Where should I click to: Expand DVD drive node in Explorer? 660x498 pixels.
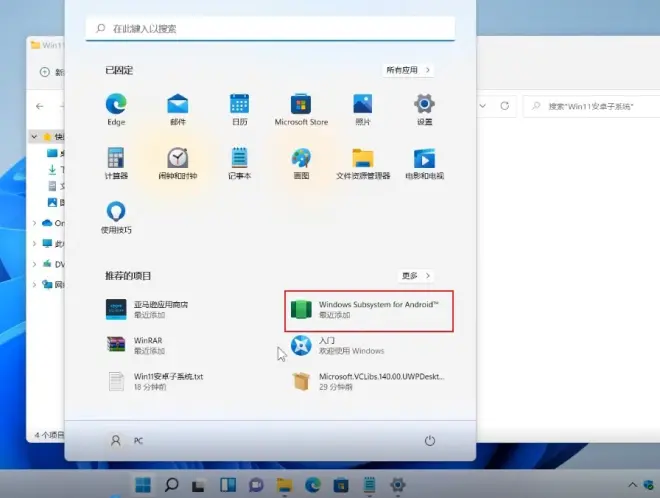click(x=34, y=264)
